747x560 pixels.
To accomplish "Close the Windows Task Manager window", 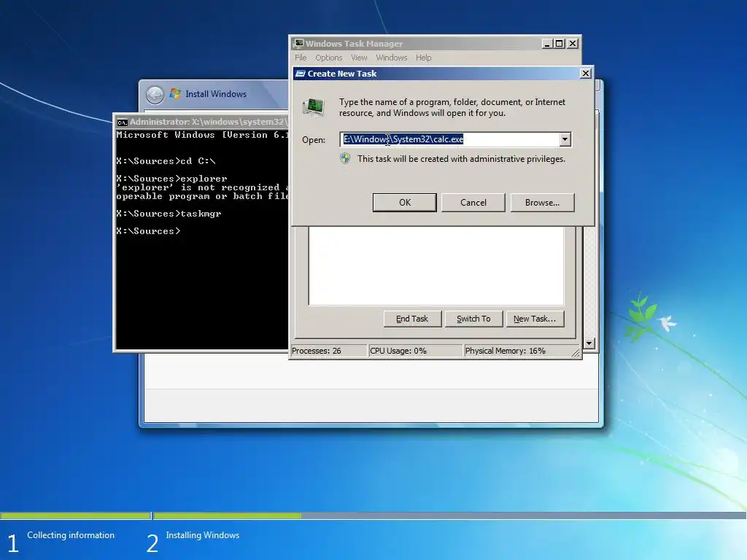I will pos(573,44).
